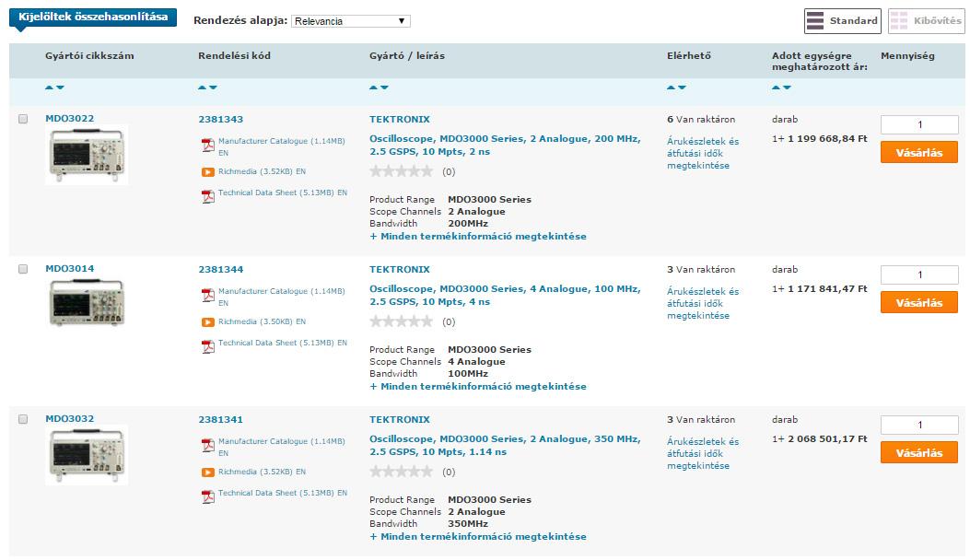View stock and lead times for MDO3022
Image resolution: width=970 pixels, height=560 pixels.
pyautogui.click(x=703, y=154)
